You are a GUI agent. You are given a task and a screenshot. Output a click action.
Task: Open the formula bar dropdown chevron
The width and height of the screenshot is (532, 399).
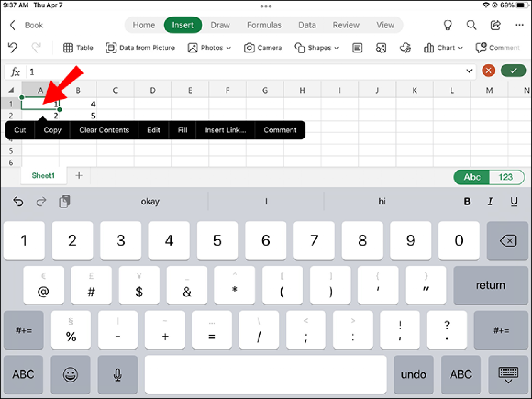tap(469, 71)
